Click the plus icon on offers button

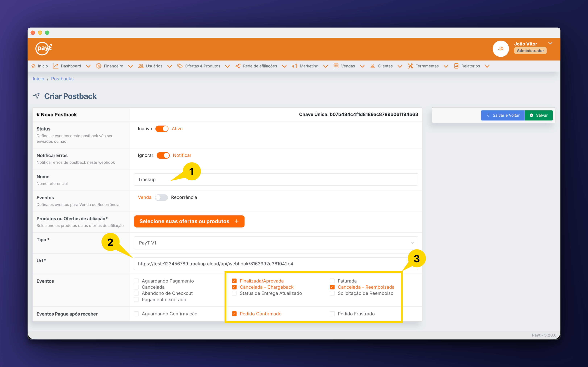click(237, 221)
